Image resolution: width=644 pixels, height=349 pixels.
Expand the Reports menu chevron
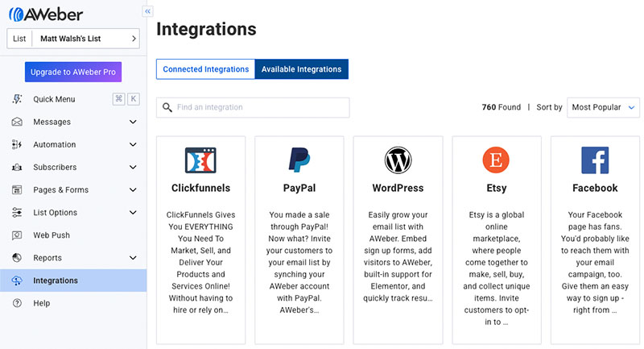coord(133,258)
